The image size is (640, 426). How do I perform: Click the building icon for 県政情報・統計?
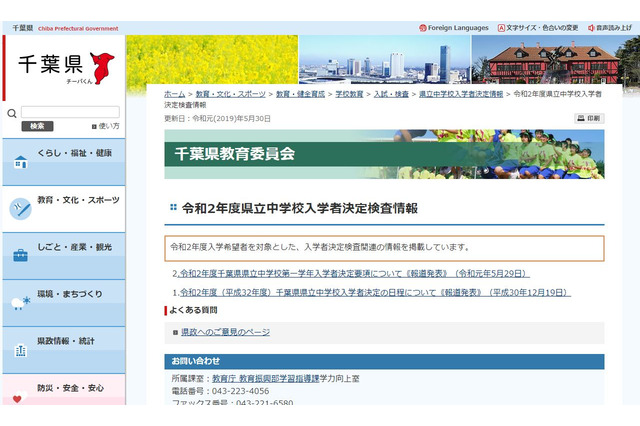(x=20, y=351)
